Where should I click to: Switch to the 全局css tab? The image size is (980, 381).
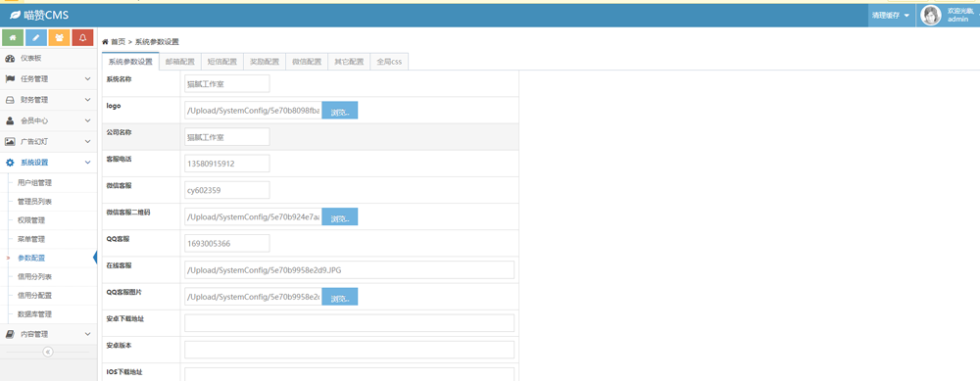click(389, 62)
